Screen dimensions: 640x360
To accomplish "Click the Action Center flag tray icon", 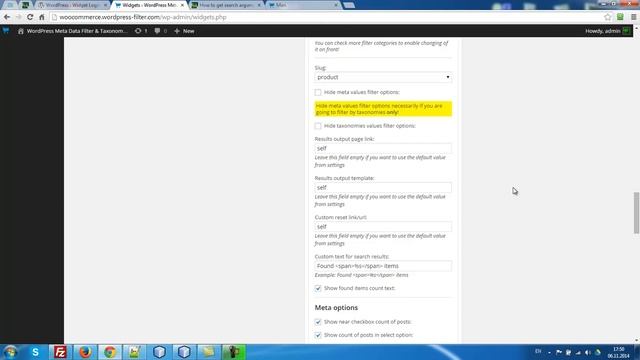I will (x=559, y=352).
